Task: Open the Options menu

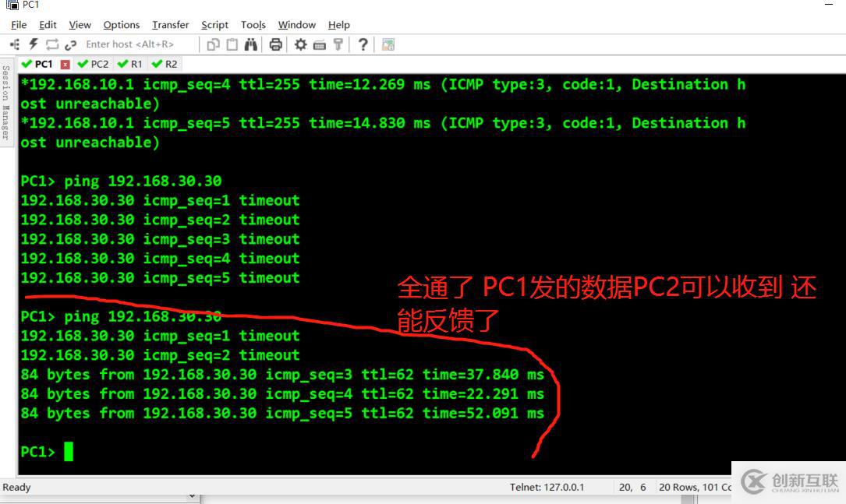Action: 122,25
